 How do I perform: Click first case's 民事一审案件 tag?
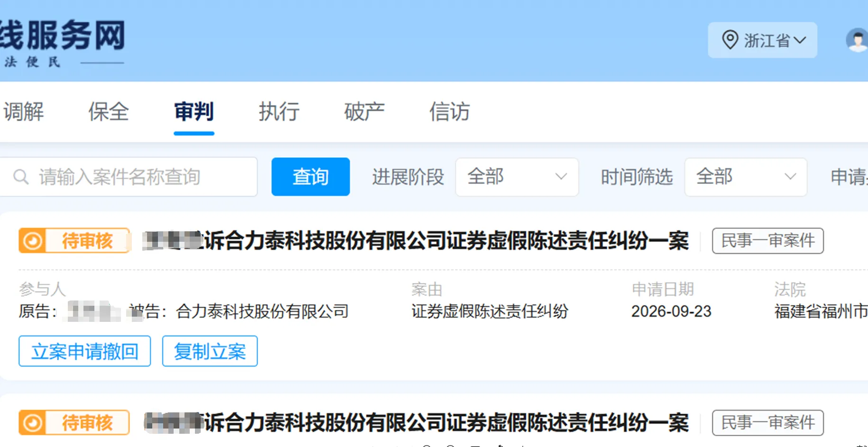768,241
